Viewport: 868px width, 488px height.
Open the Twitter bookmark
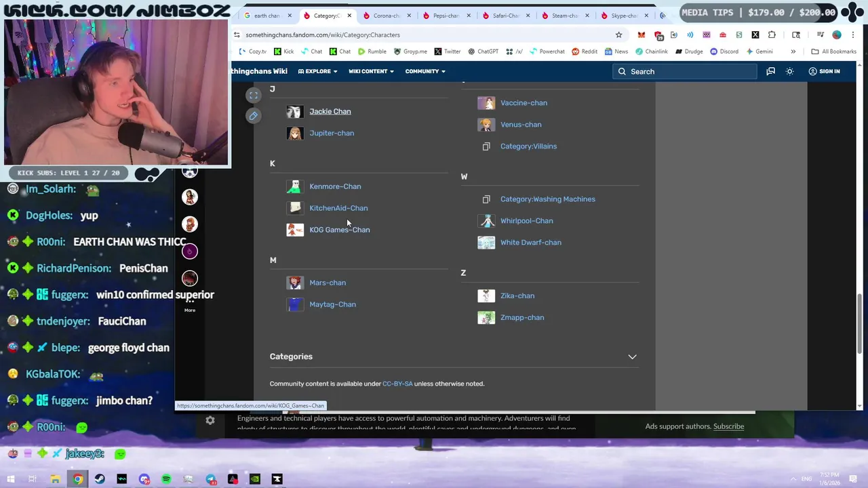tap(448, 52)
